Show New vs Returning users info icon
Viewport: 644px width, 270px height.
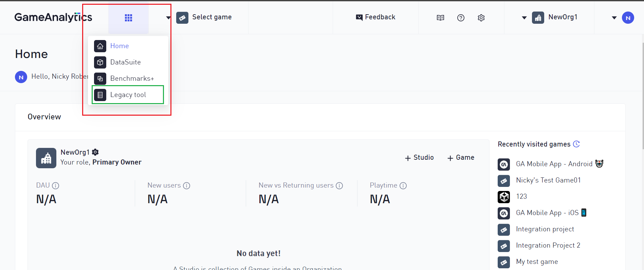(x=339, y=186)
